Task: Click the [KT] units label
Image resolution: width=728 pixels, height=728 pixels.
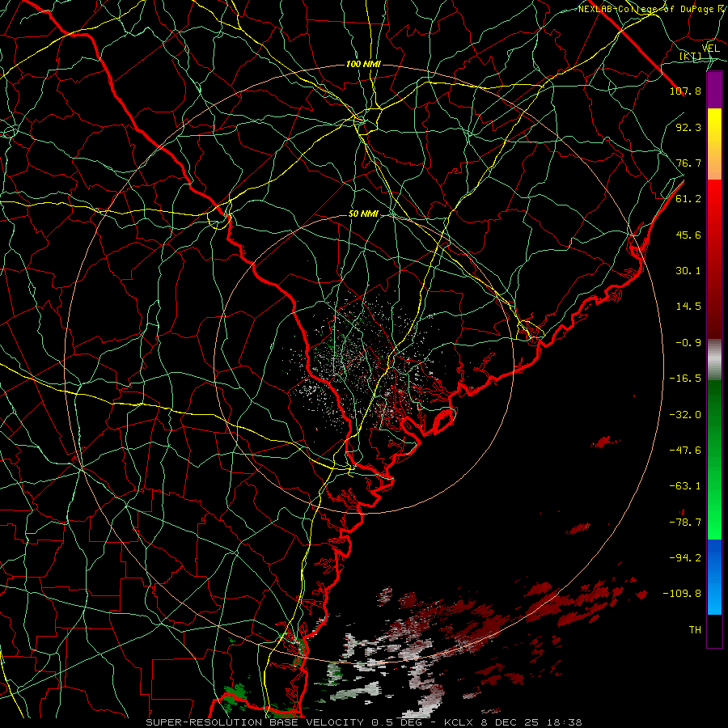Action: click(x=691, y=56)
